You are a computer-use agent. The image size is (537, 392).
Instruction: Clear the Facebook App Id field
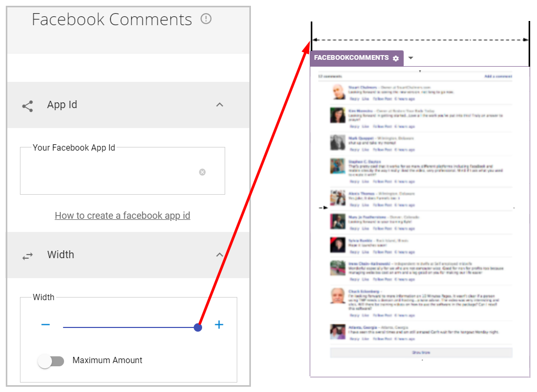[x=203, y=172]
